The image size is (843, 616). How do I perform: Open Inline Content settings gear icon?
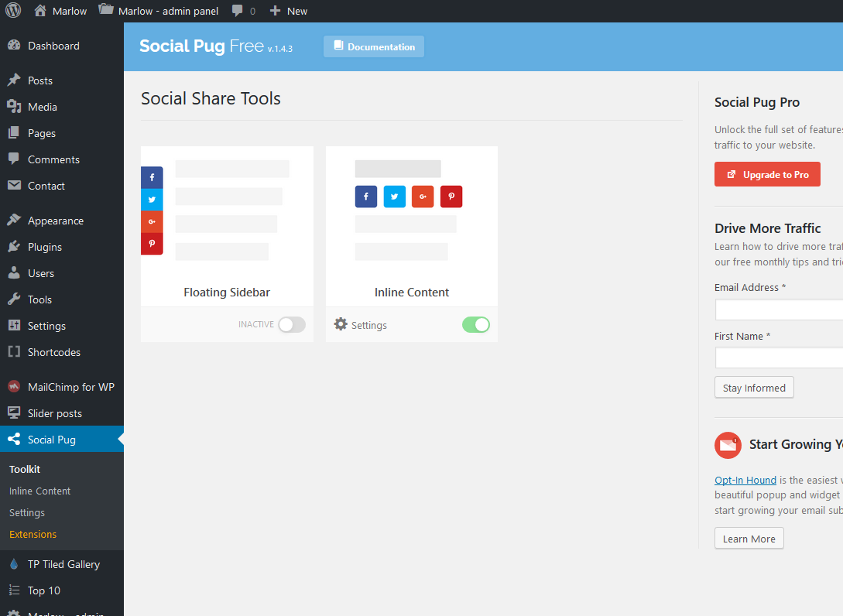point(341,324)
